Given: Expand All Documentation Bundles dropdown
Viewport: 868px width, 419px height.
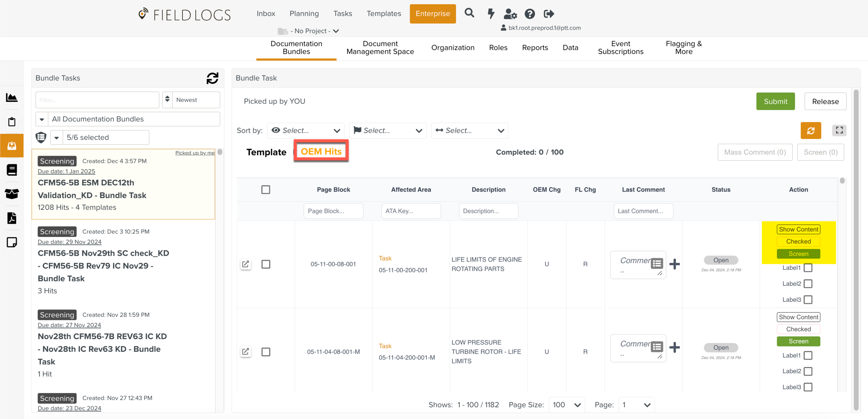Looking at the screenshot, I should click(x=128, y=119).
